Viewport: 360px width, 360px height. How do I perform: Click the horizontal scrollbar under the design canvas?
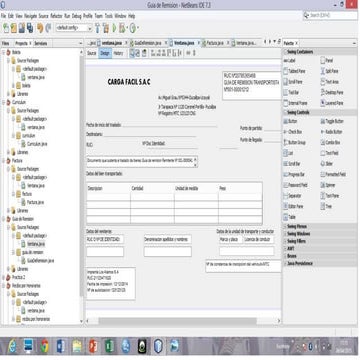click(x=177, y=321)
